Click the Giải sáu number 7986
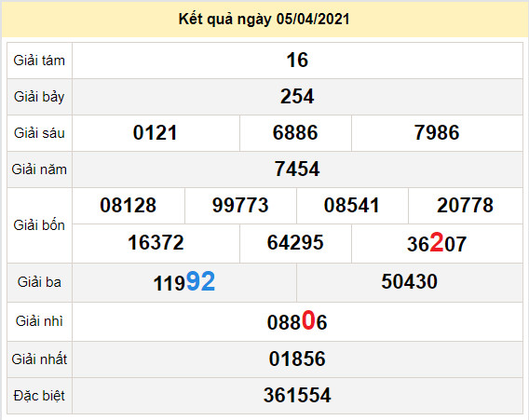Viewport: 529px width, 420px height. pyautogui.click(x=437, y=132)
